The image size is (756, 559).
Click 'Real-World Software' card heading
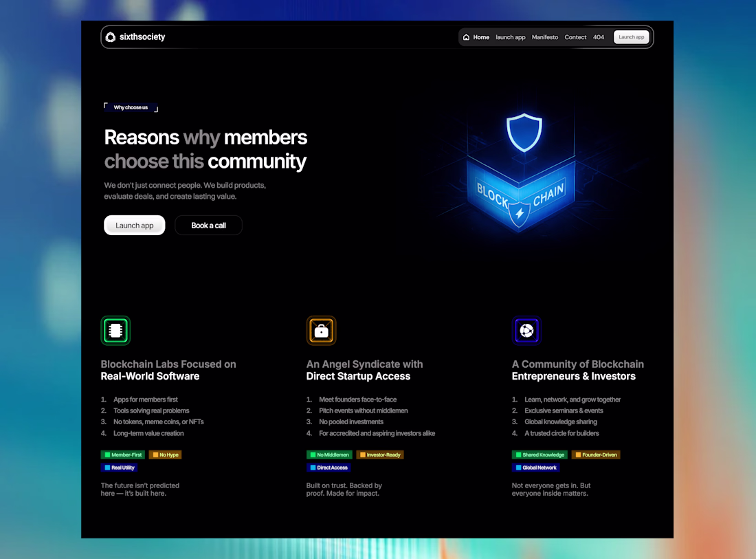(x=150, y=376)
